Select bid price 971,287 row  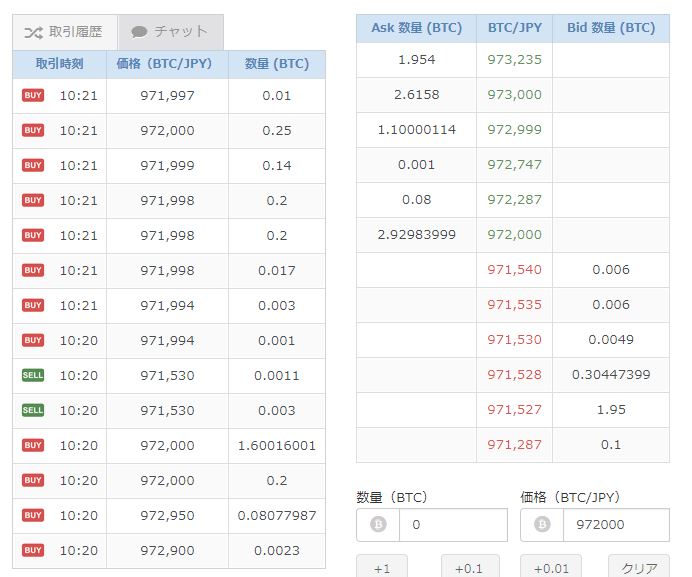(513, 445)
